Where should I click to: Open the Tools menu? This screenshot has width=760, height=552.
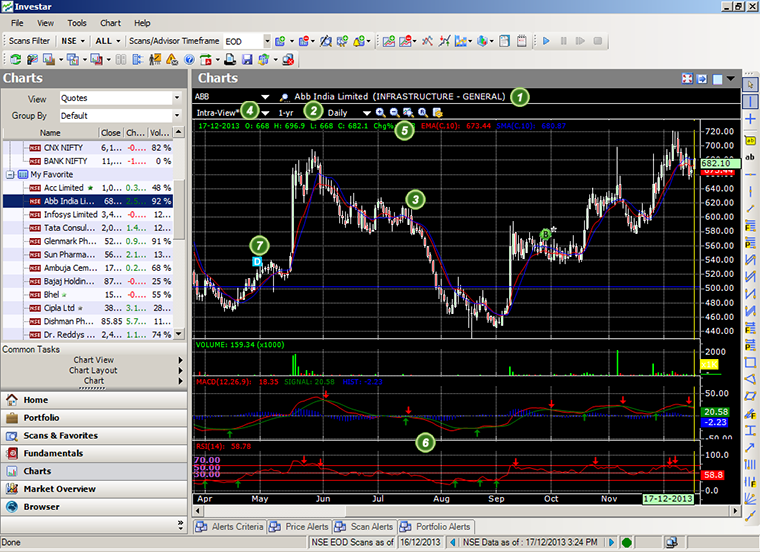77,23
